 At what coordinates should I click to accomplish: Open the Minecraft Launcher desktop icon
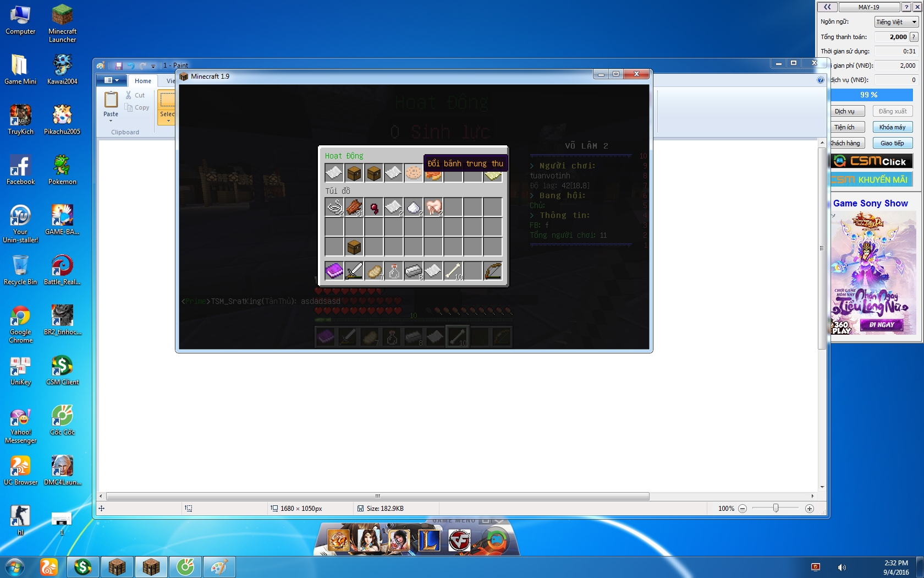[x=62, y=23]
